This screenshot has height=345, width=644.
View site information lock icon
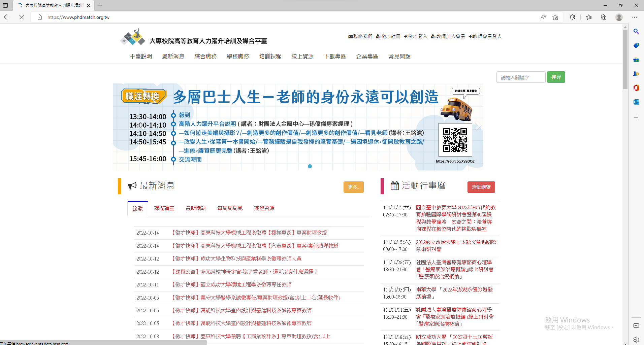click(x=40, y=17)
